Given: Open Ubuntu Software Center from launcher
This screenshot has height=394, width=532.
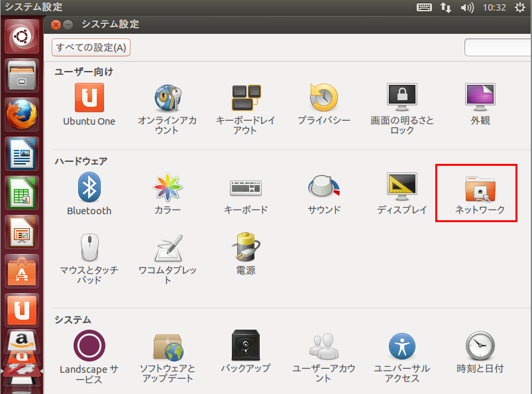Looking at the screenshot, I should click(x=22, y=271).
